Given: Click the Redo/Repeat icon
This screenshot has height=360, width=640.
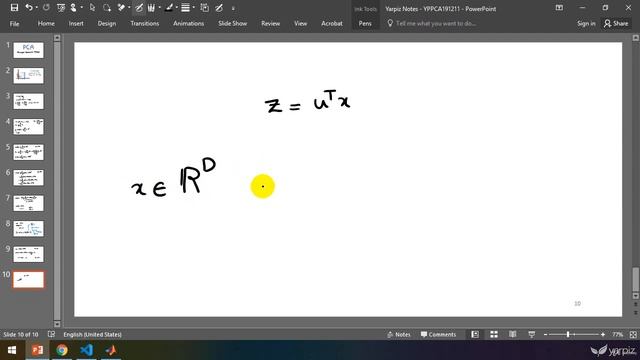Looking at the screenshot, I should pyautogui.click(x=46, y=8).
